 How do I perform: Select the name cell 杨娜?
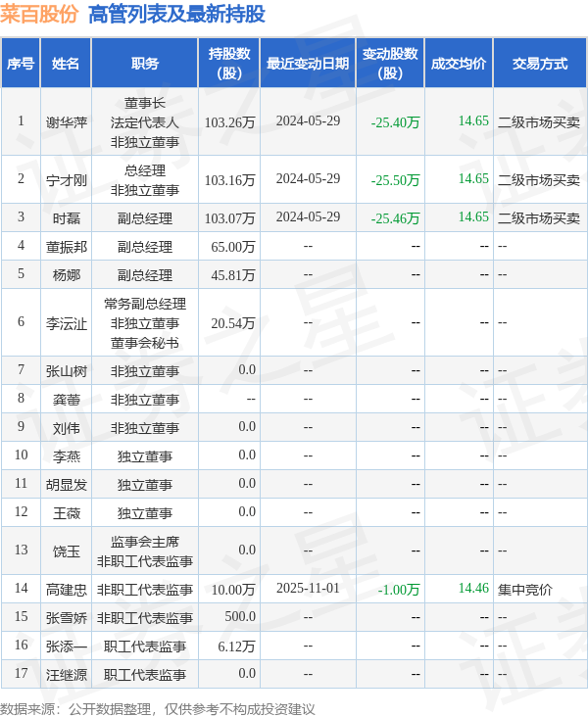[67, 275]
